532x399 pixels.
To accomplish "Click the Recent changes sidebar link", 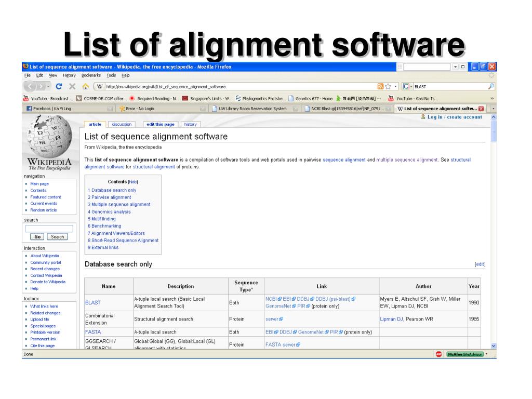I will (45, 269).
